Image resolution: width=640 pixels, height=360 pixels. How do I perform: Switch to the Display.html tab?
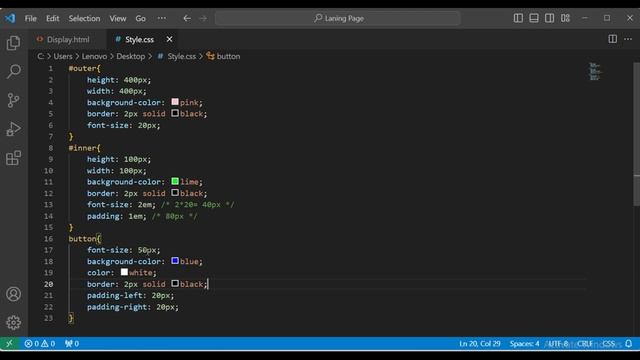pyautogui.click(x=67, y=40)
